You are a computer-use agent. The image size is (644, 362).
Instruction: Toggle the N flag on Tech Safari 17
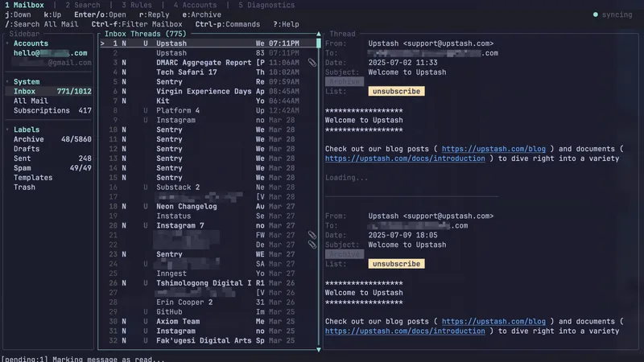[x=124, y=72]
